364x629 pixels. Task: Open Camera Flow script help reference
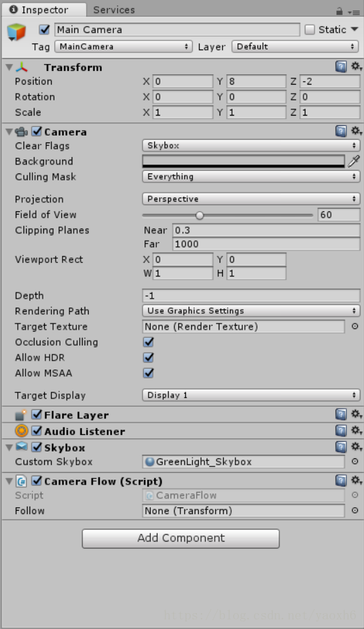[x=341, y=480]
